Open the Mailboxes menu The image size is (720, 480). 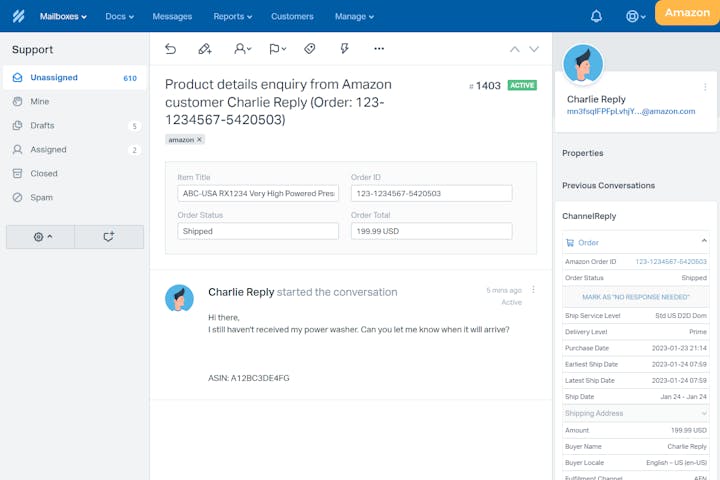coord(63,16)
